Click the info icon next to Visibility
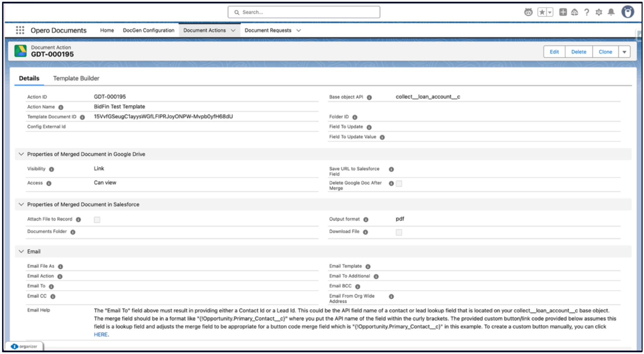This screenshot has width=644, height=354. [x=51, y=169]
